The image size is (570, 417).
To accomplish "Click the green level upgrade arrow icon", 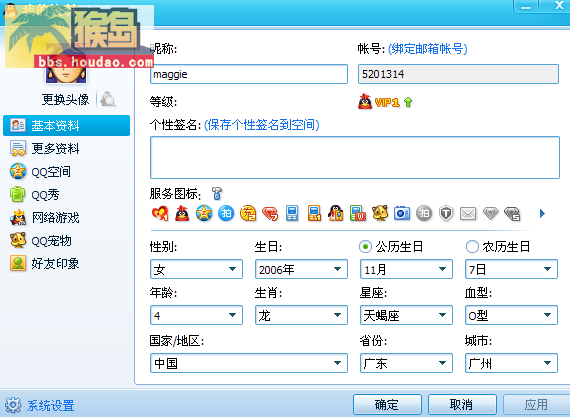I will pyautogui.click(x=408, y=102).
